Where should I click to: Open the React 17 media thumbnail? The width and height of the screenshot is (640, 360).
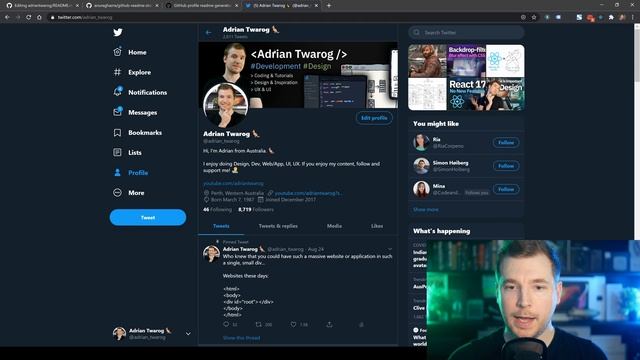[x=467, y=94]
